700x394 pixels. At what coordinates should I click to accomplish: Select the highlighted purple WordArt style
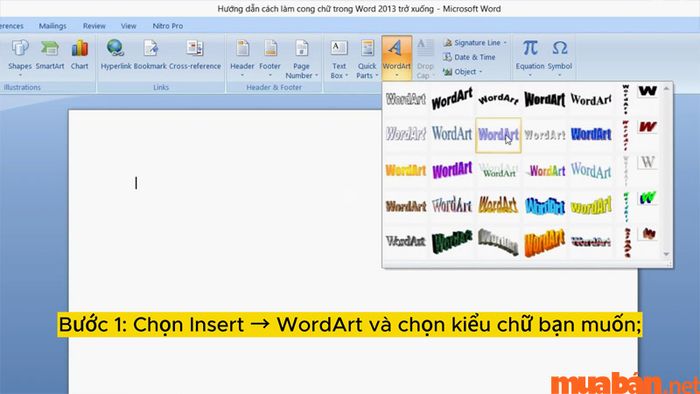pyautogui.click(x=498, y=135)
